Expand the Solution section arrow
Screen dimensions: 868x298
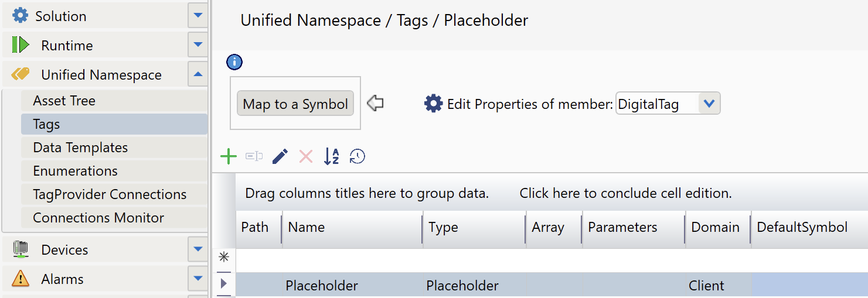coord(198,16)
